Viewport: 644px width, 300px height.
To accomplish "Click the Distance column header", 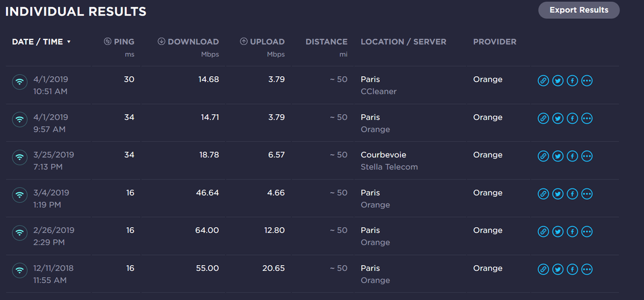I will (326, 42).
